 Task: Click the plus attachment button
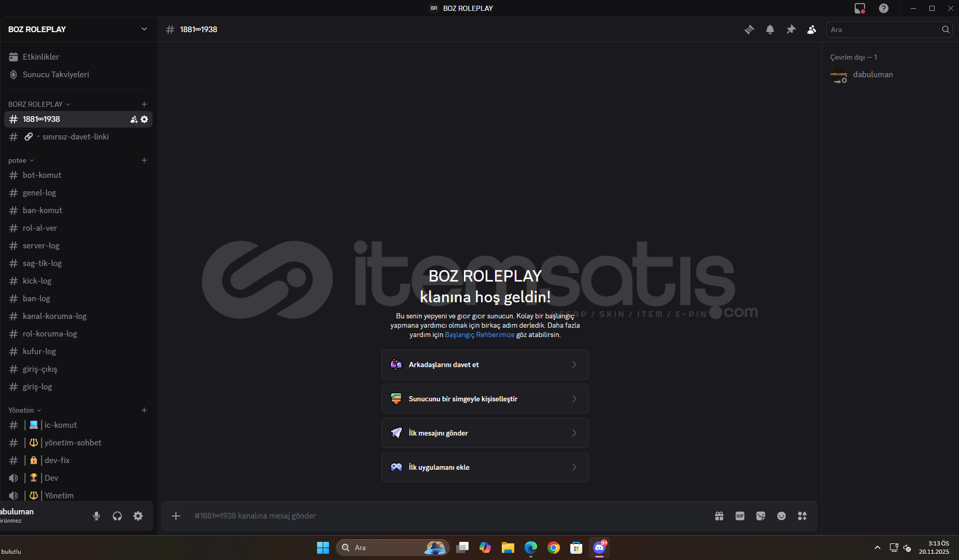pos(176,516)
